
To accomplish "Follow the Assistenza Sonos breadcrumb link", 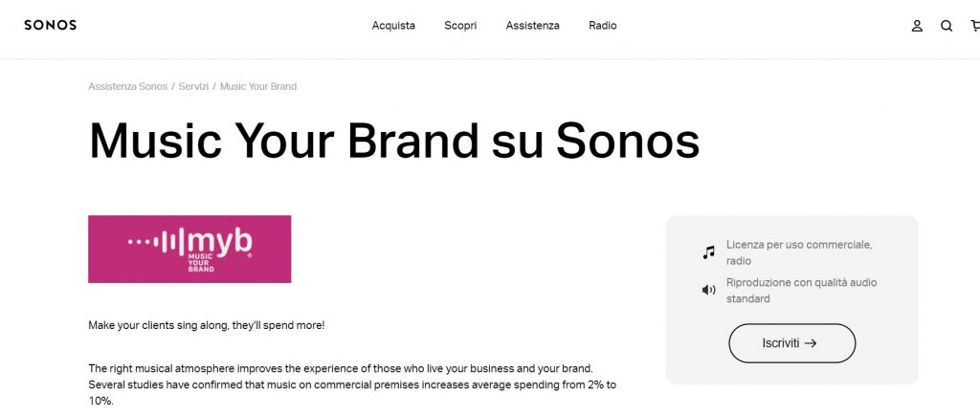I will (127, 86).
